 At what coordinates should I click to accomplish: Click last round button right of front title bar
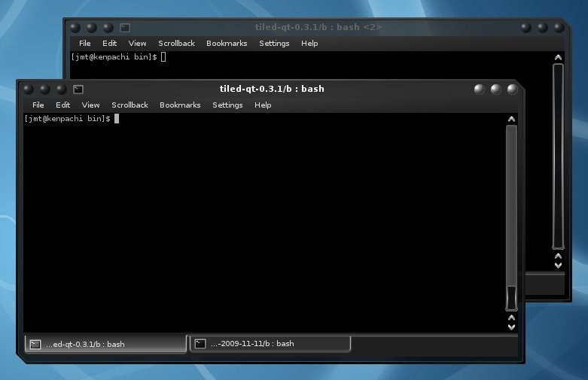[512, 90]
